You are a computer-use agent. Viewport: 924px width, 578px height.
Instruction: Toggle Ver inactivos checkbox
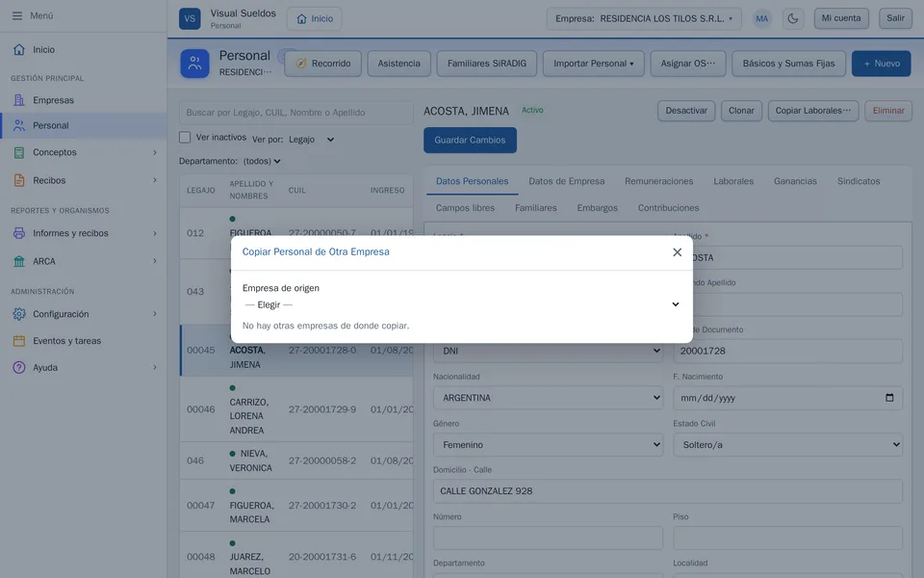coord(185,138)
